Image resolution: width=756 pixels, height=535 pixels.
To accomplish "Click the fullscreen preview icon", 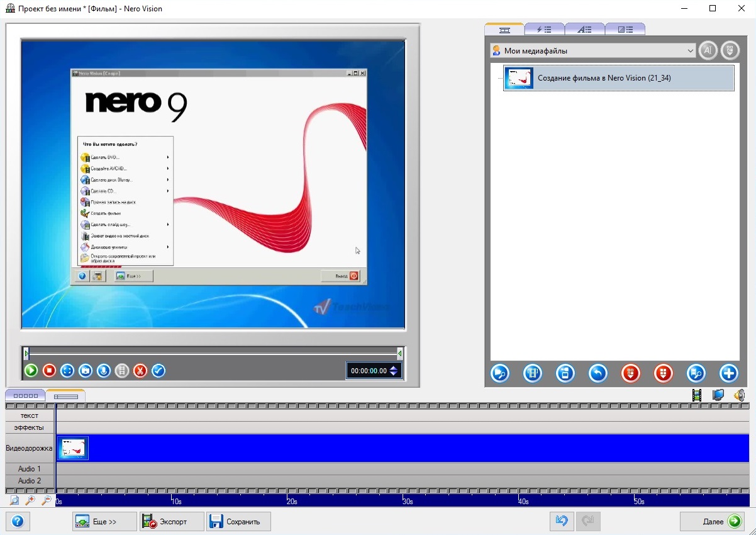I will [67, 371].
